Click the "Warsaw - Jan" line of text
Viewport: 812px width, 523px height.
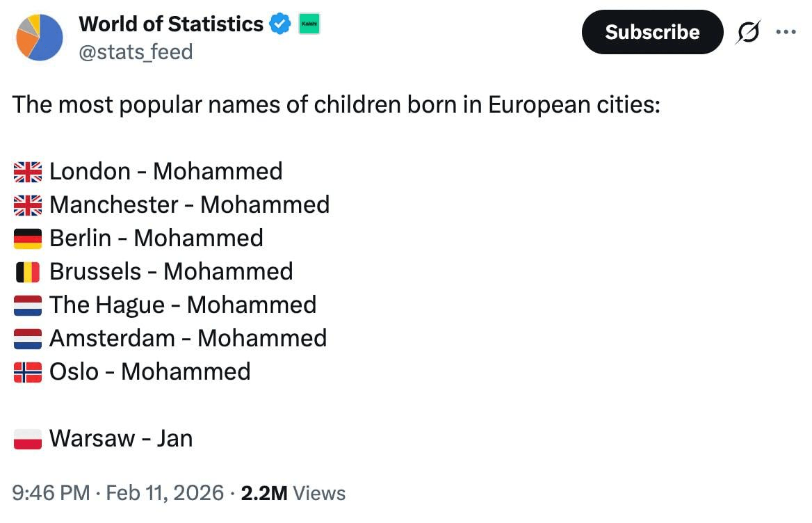pyautogui.click(x=121, y=439)
